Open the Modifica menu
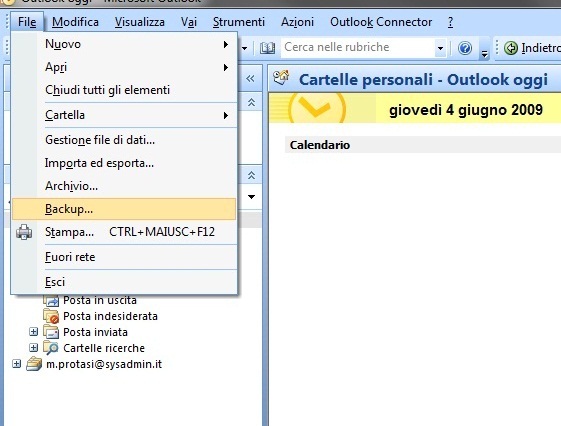The height and width of the screenshot is (426, 561). point(75,22)
